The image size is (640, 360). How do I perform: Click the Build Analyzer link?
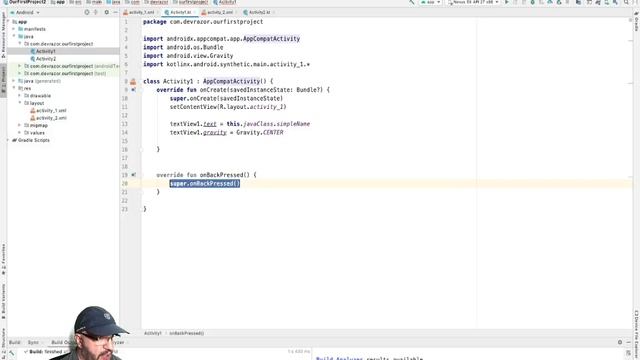coord(339,358)
